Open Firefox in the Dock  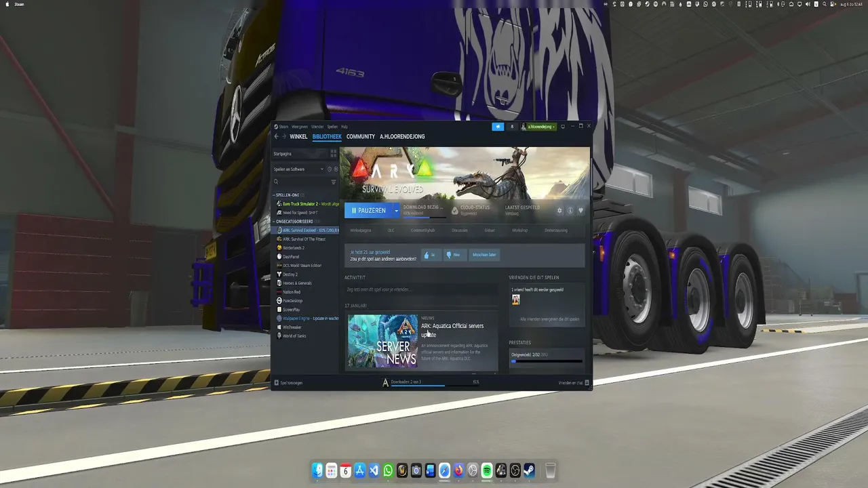tap(458, 470)
